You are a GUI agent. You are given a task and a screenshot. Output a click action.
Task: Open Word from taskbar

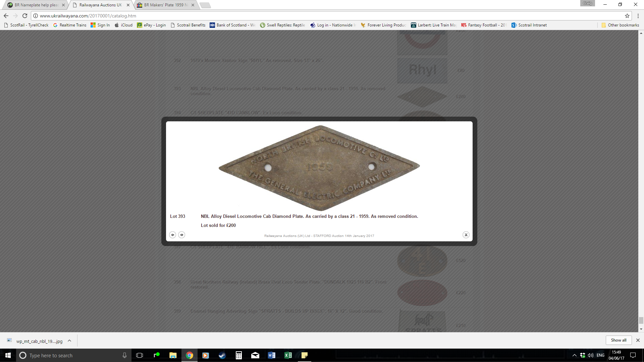click(x=272, y=355)
